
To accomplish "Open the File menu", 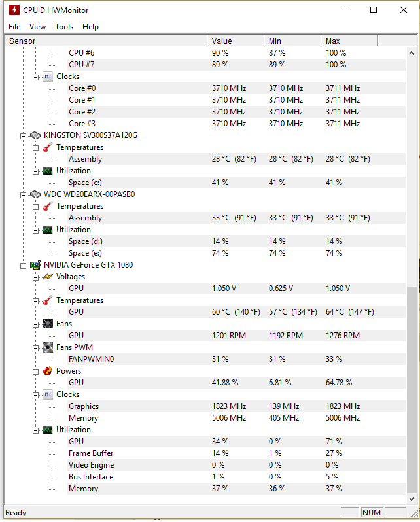I will pos(14,27).
